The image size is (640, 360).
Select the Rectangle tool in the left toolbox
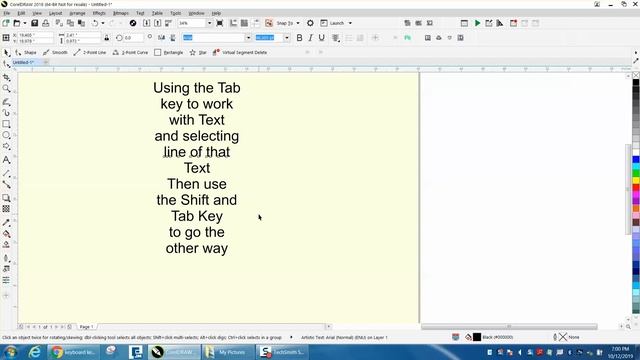pos(6,124)
